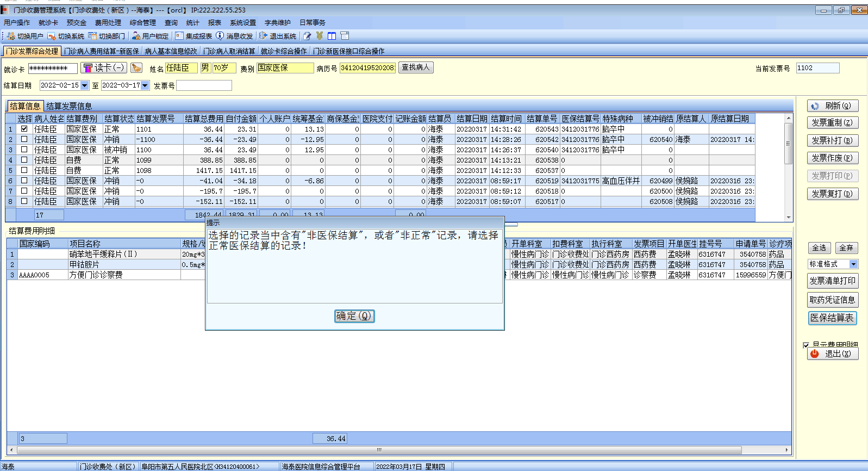Viewport: 868px width, 471px height.
Task: Click the 医保结算表 button
Action: pos(833,318)
